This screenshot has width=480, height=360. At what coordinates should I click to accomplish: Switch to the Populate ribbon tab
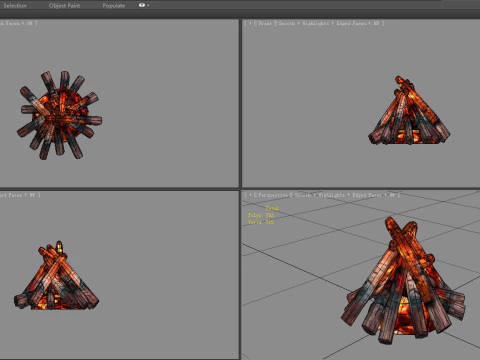coord(114,6)
